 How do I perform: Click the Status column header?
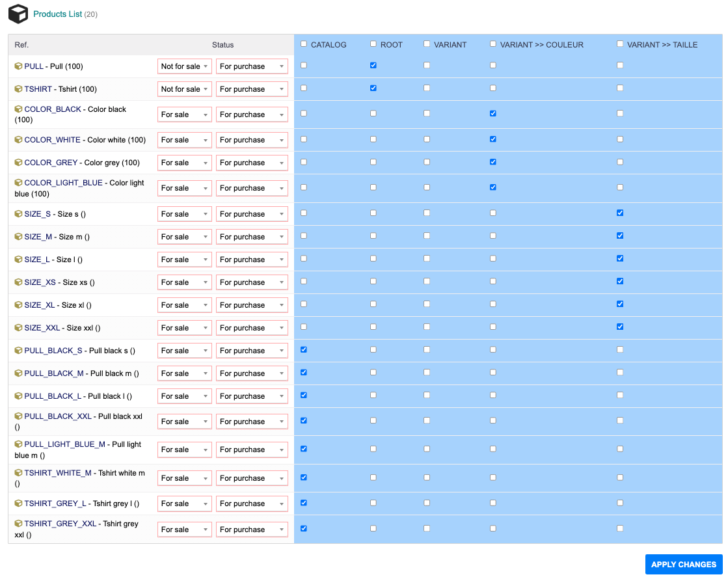(222, 45)
